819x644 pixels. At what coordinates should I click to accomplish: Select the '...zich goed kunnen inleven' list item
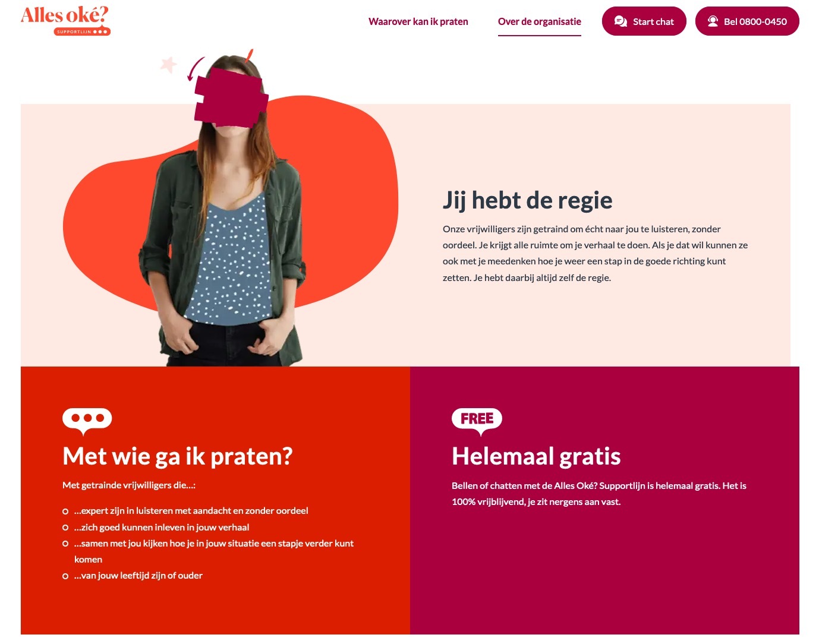click(x=162, y=527)
